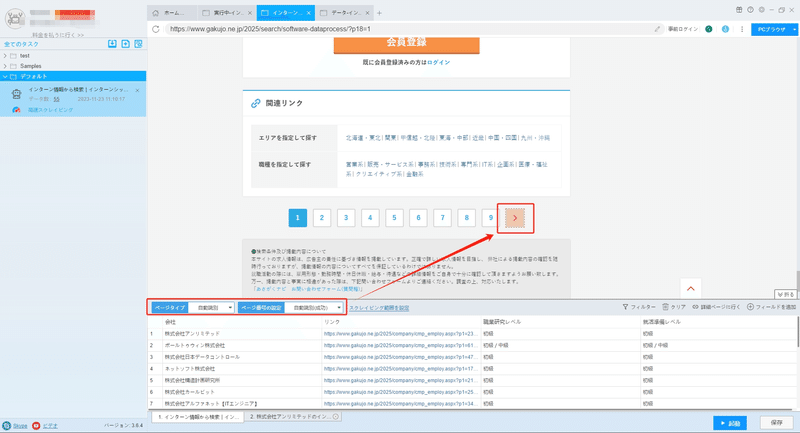
Task: Go to pagination page 9
Action: click(490, 218)
